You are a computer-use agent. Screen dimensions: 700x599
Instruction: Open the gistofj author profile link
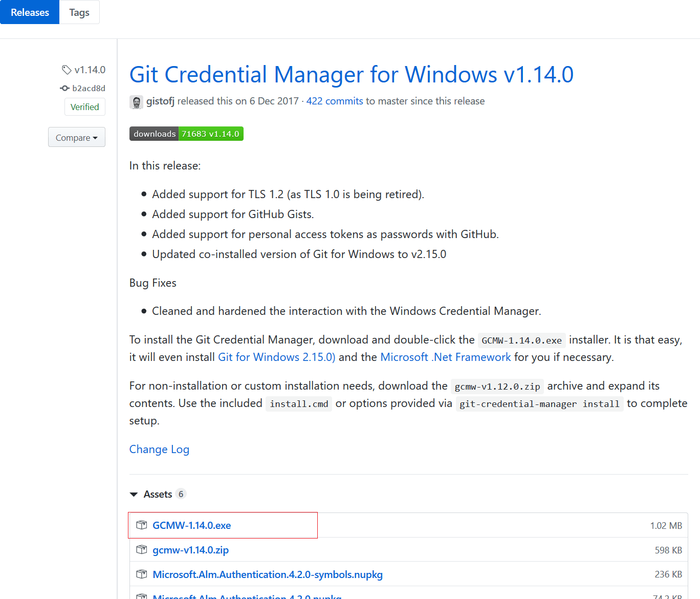click(x=160, y=101)
